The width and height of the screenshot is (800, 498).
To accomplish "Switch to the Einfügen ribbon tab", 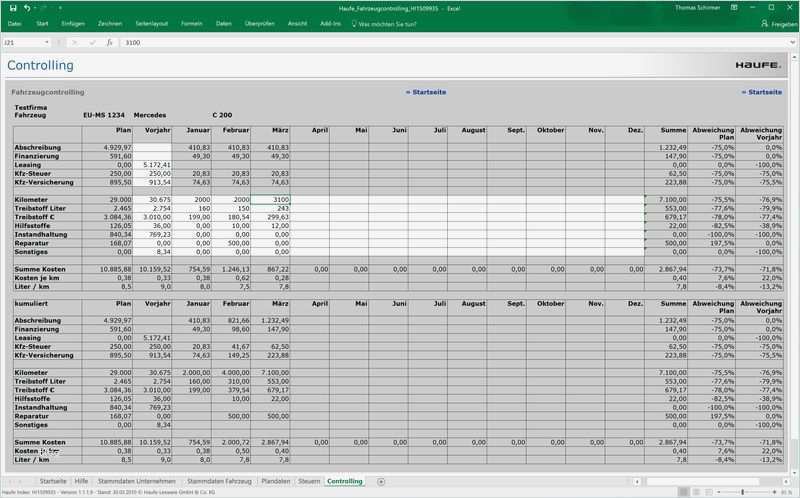I will (73, 24).
